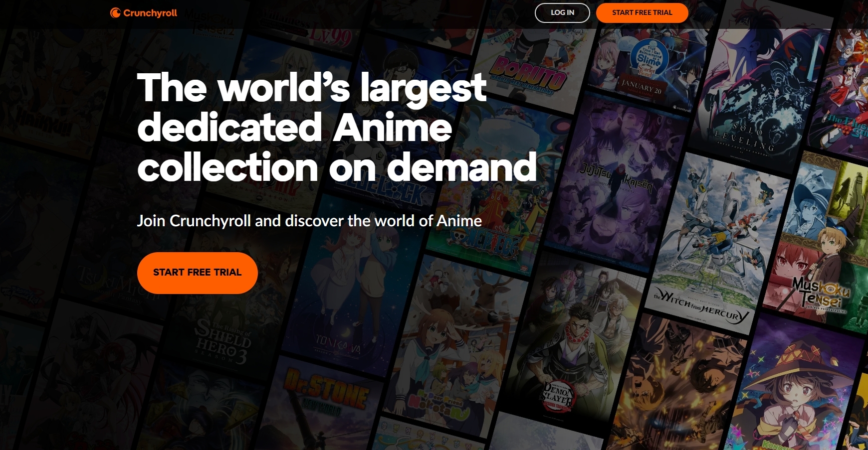Click the large Start Free Trial hero button
The height and width of the screenshot is (450, 868).
click(x=198, y=273)
